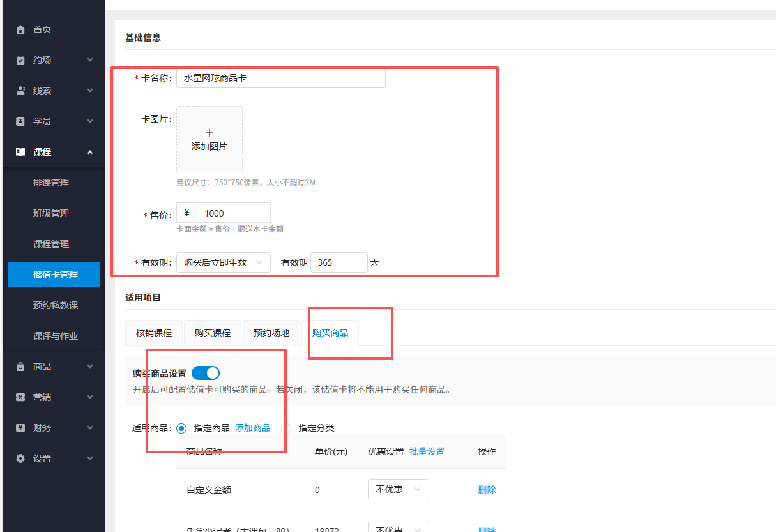Click the 添加商品 link

tap(252, 428)
